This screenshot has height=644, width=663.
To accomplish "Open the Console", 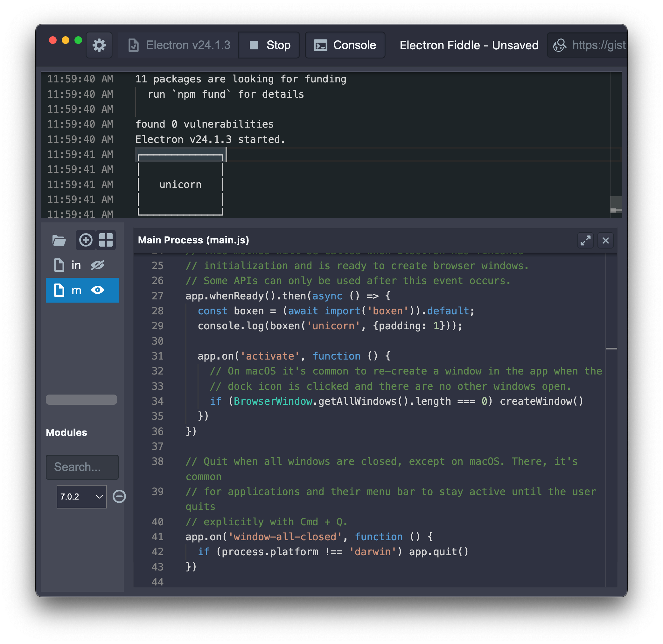I will 345,45.
